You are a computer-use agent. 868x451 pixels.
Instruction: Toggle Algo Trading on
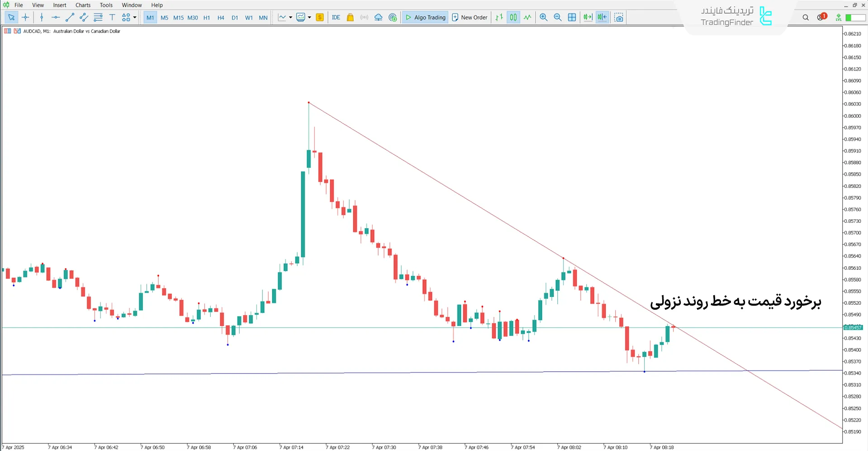click(425, 17)
